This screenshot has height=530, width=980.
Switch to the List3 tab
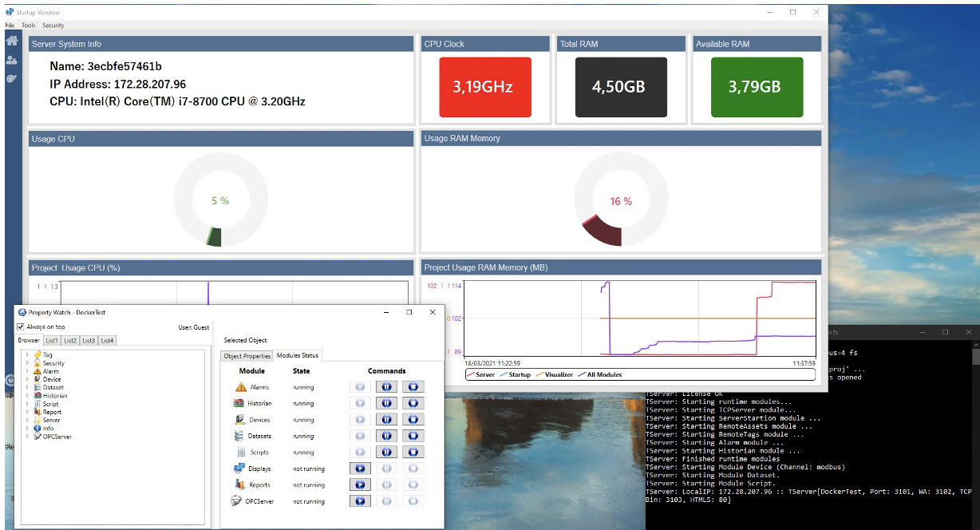pyautogui.click(x=89, y=341)
